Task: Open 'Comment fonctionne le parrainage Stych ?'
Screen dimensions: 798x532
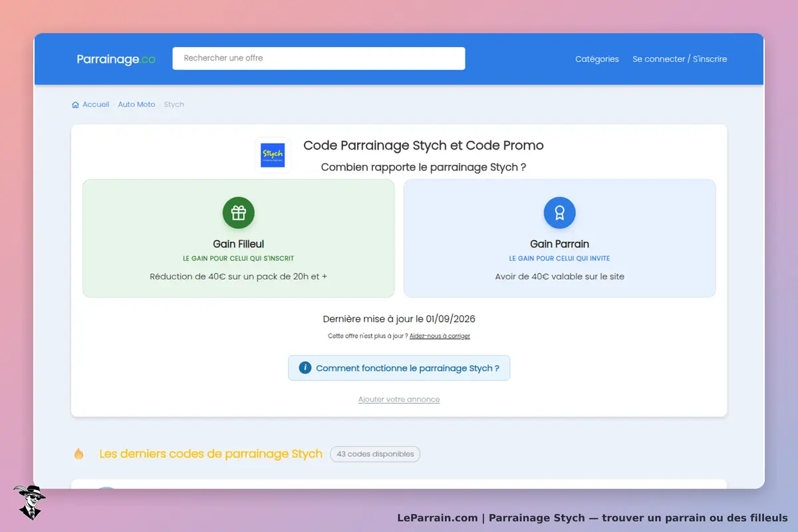Action: point(399,368)
